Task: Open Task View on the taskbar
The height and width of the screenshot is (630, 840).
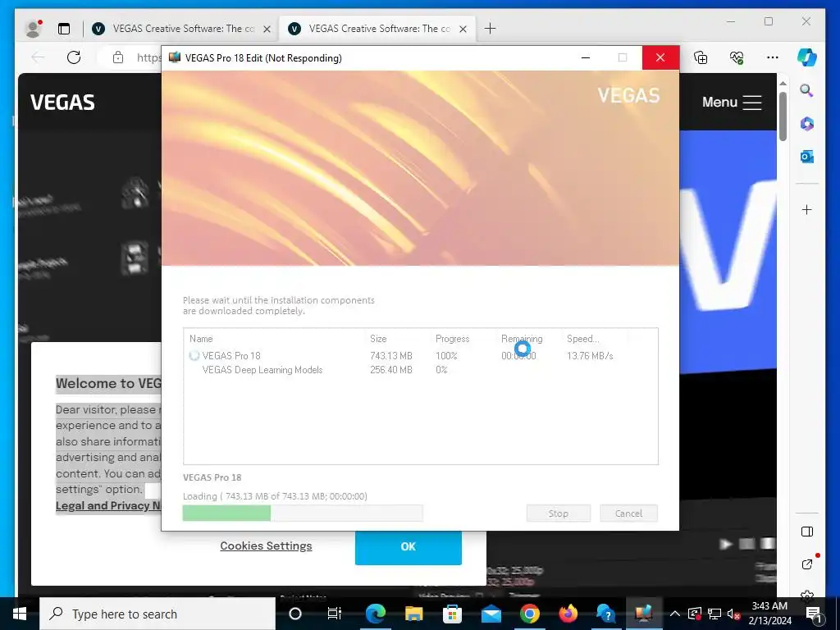Action: [x=335, y=614]
